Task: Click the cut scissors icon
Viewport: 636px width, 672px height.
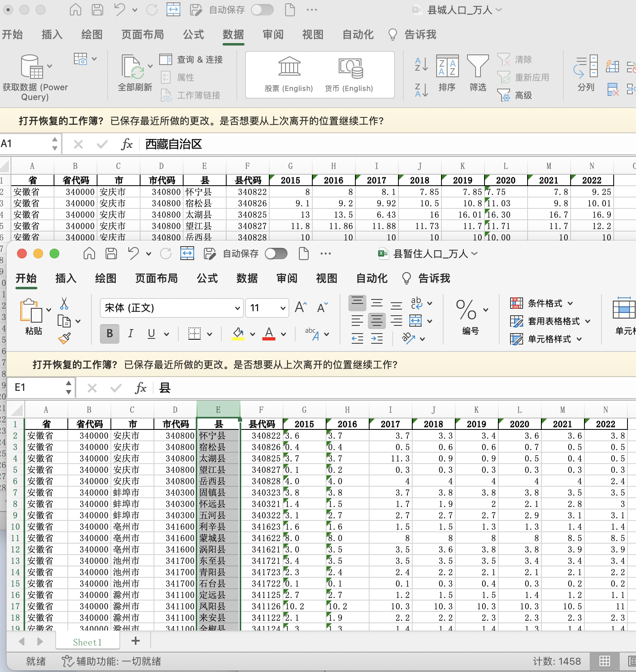Action: point(64,303)
